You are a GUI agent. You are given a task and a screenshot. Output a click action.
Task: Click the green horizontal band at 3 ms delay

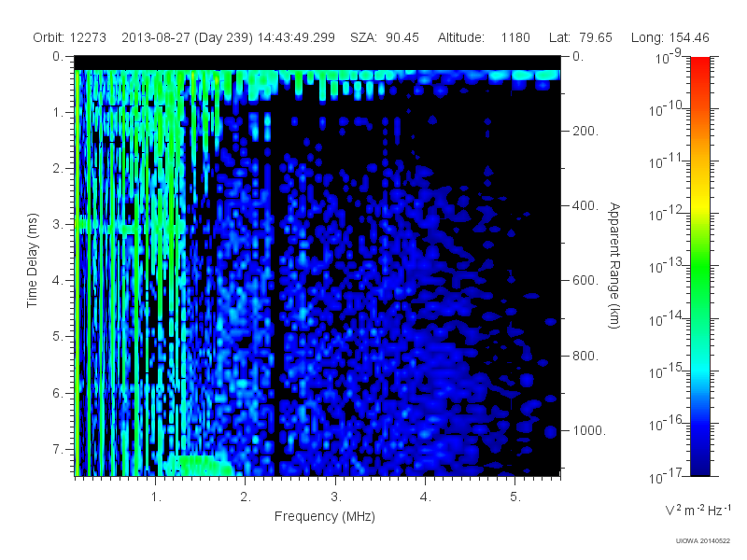click(131, 224)
